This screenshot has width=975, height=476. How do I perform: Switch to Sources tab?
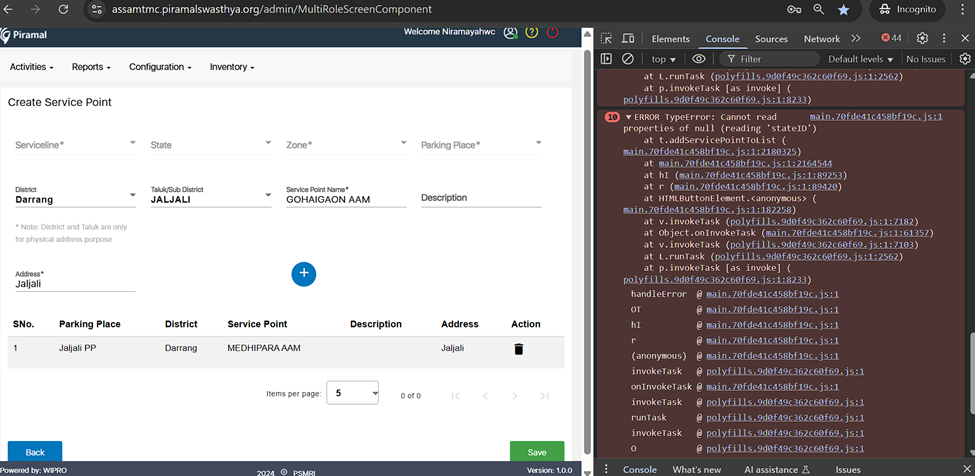(x=772, y=39)
